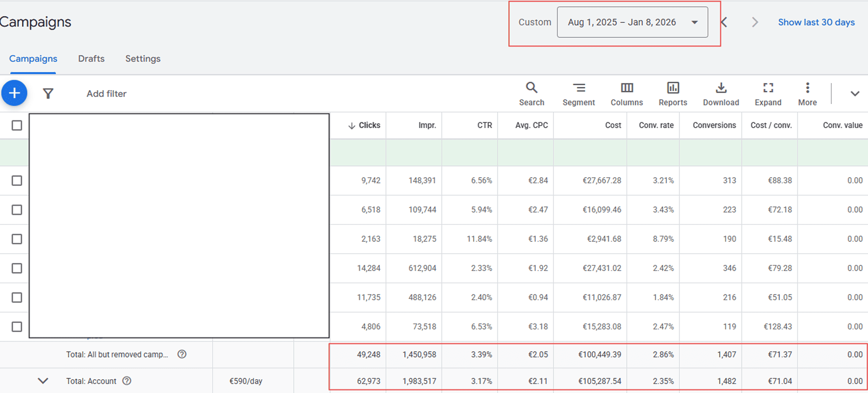Click the Show last 30 days link
This screenshot has width=868, height=393.
tap(816, 22)
